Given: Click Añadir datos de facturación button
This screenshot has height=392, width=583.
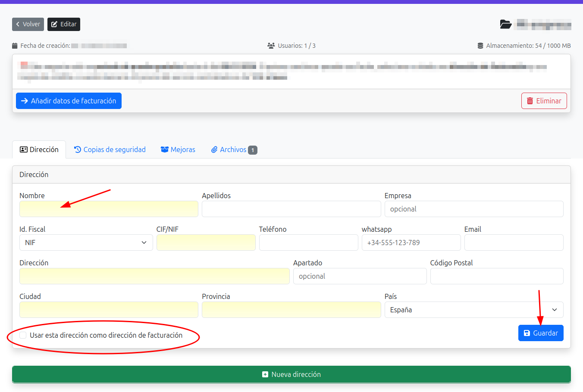Looking at the screenshot, I should point(69,101).
